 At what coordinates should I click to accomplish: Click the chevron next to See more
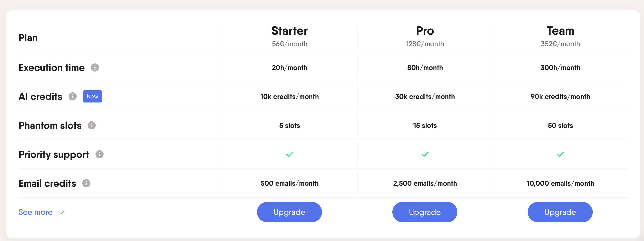click(x=61, y=213)
